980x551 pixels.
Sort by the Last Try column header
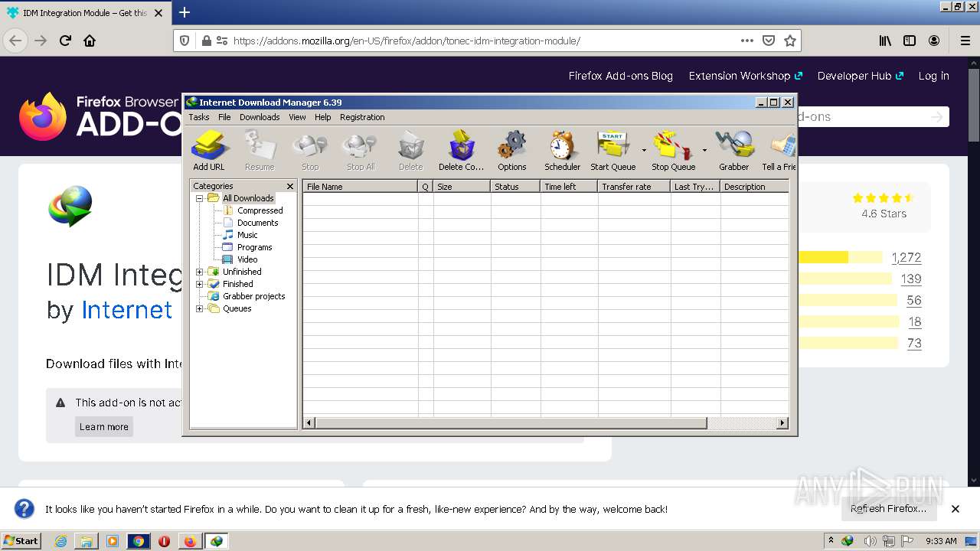point(696,187)
